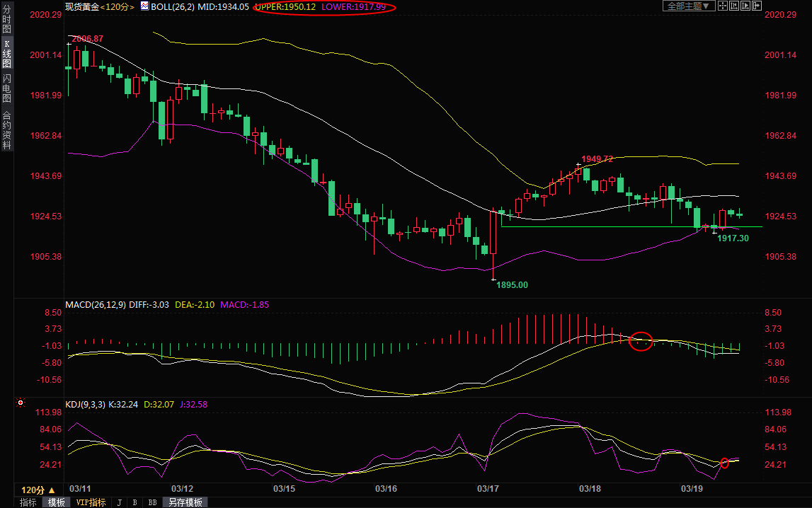
Task: Click the small red icon beside KDJ
Action: (x=21, y=403)
